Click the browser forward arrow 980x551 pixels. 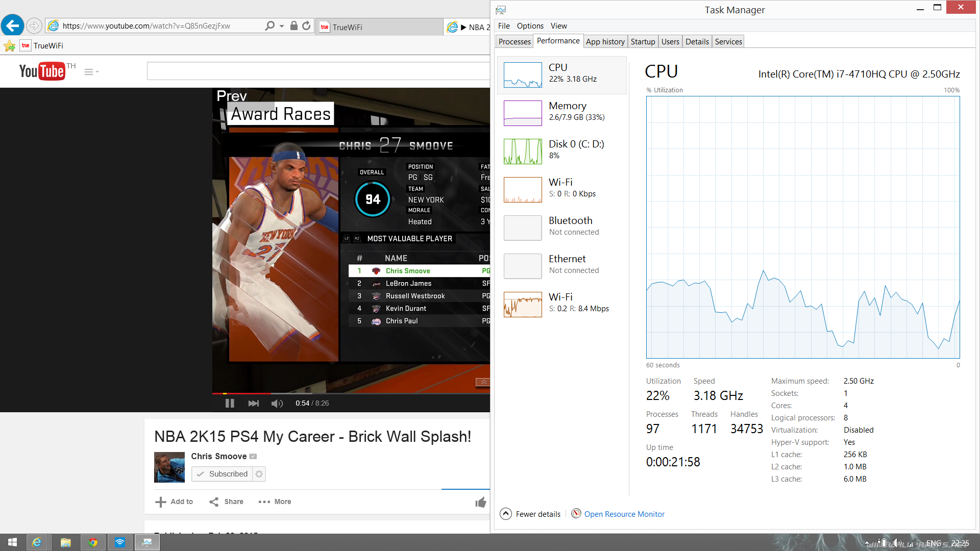pos(34,26)
